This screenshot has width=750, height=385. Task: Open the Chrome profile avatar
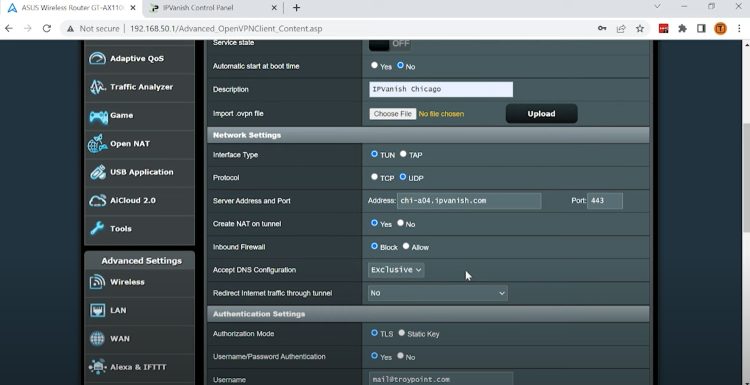[720, 29]
